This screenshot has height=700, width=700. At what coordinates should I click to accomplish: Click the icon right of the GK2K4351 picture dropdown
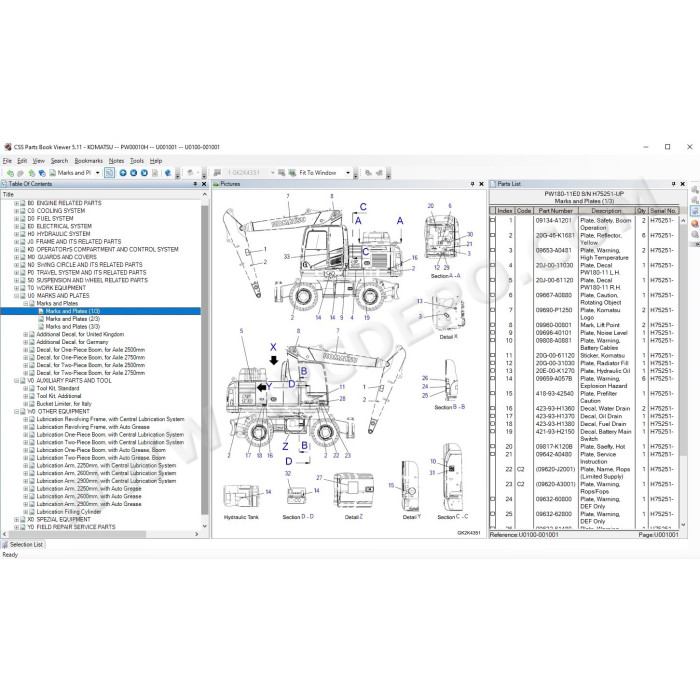[x=281, y=173]
